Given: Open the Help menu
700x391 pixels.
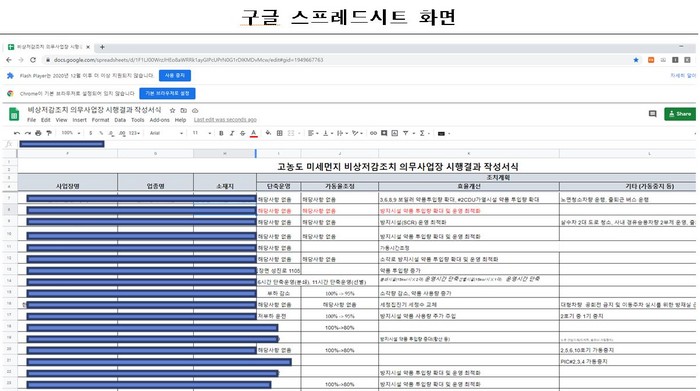Looking at the screenshot, I should tap(180, 120).
